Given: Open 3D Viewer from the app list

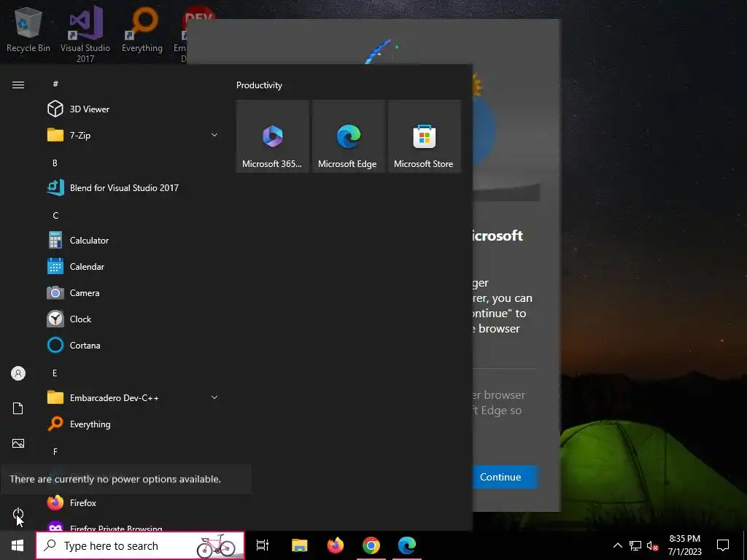Looking at the screenshot, I should click(x=133, y=109).
